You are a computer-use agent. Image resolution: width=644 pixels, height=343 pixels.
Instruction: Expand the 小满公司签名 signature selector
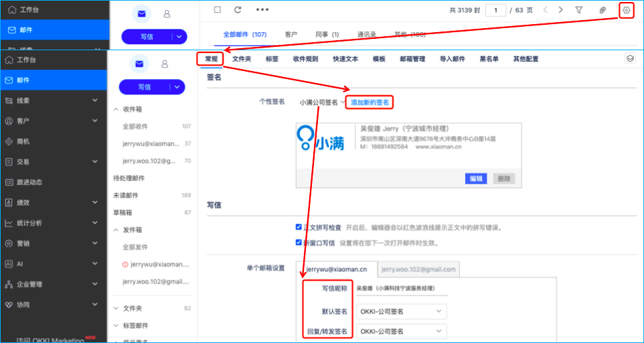coord(322,102)
